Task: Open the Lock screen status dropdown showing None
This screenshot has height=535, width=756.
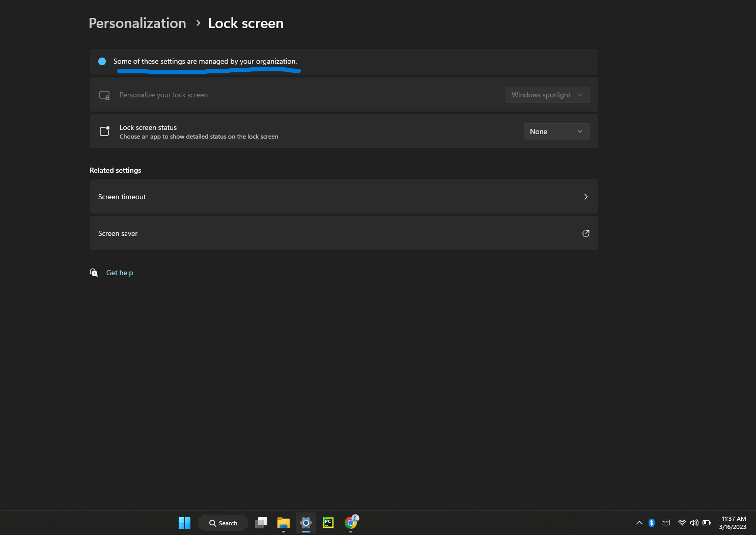Action: (556, 131)
